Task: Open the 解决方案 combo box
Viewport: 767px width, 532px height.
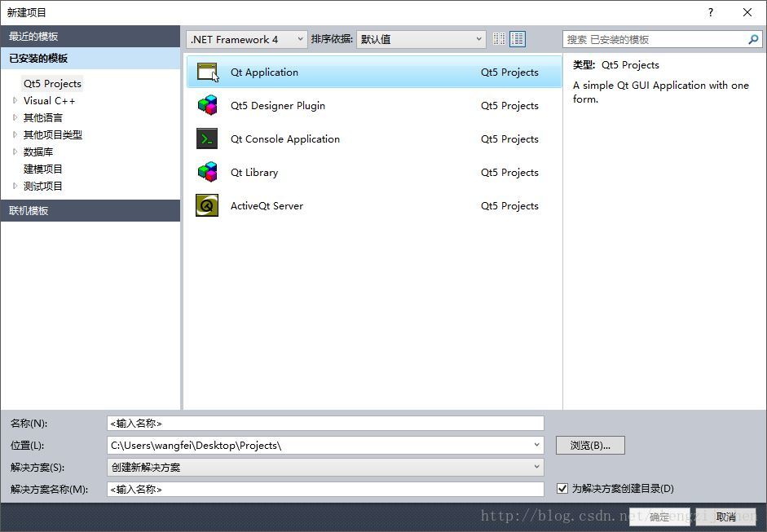Action: click(x=325, y=467)
